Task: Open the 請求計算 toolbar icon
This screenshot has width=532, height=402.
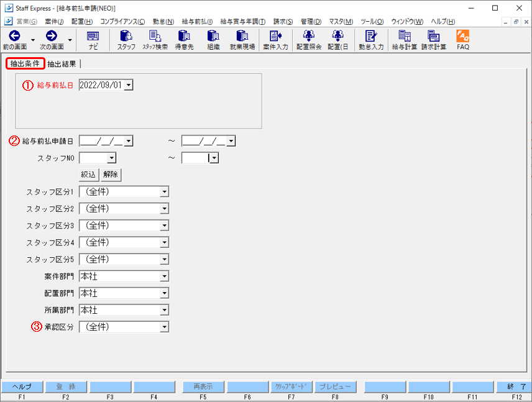Action: [434, 40]
